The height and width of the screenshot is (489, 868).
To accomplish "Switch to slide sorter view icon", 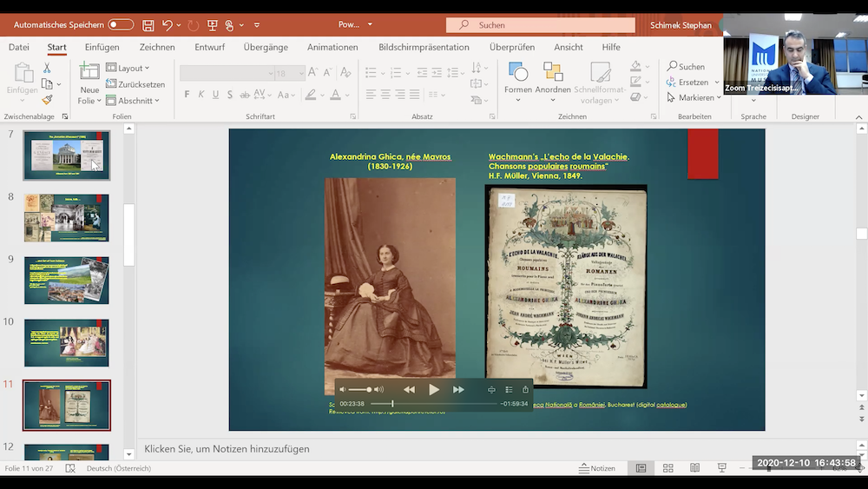I will pos(668,468).
